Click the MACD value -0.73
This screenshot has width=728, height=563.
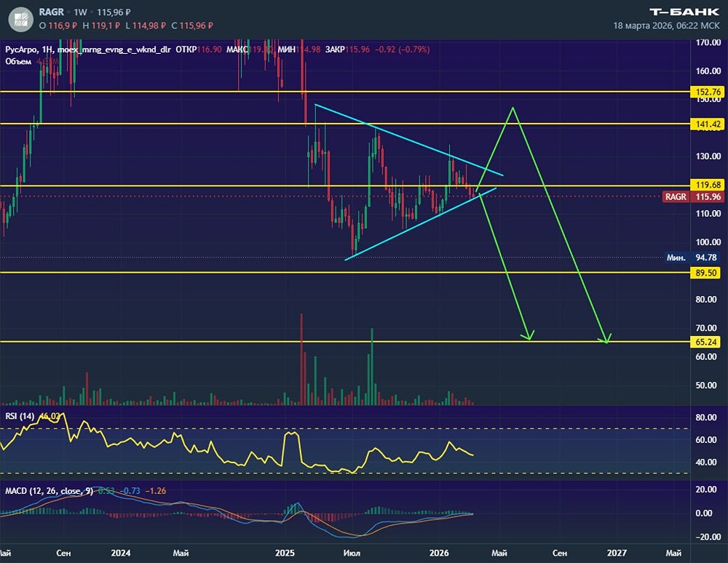(x=130, y=491)
